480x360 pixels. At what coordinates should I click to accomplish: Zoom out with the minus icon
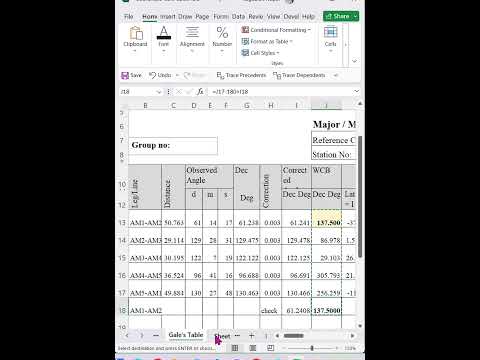(x=284, y=348)
